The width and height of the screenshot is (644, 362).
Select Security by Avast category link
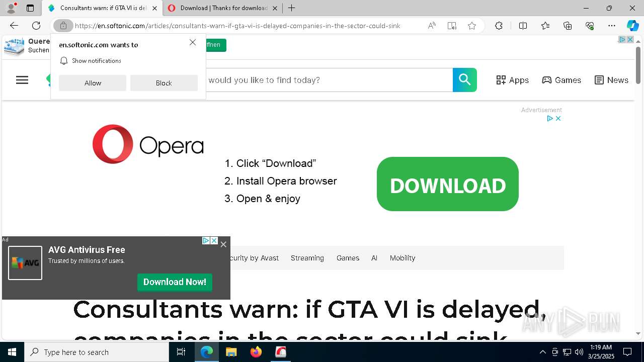[255, 258]
